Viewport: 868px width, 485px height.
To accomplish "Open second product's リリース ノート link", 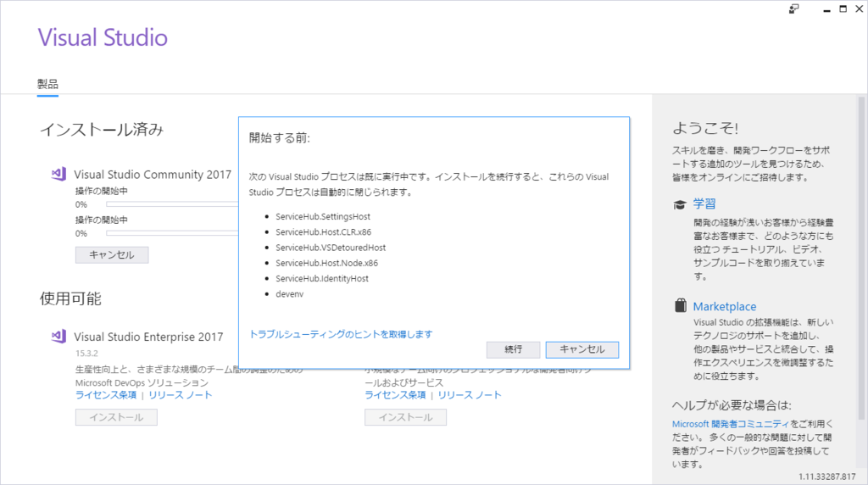I will point(470,395).
